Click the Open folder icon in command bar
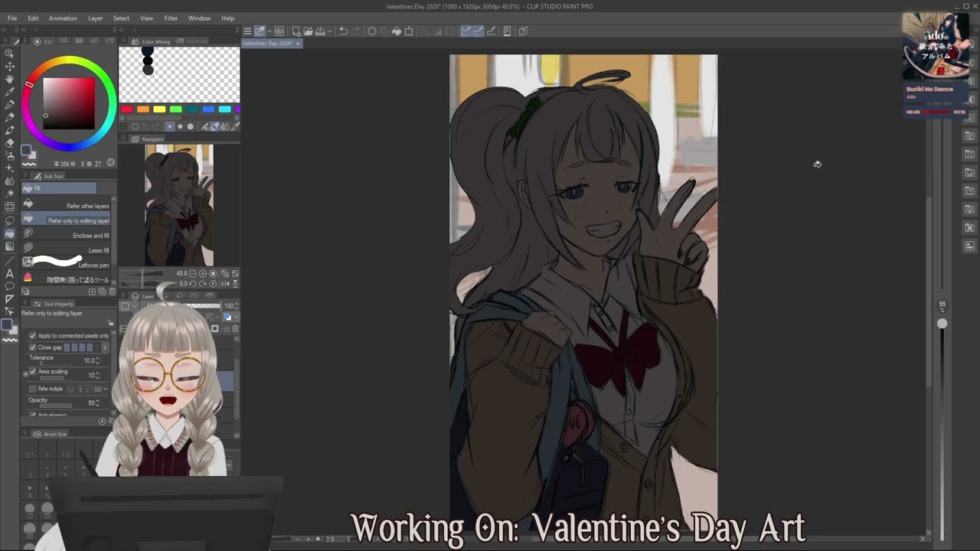The height and width of the screenshot is (551, 980). click(x=308, y=31)
